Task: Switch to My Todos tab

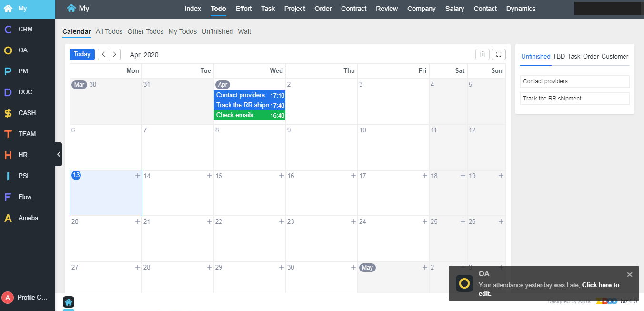Action: point(182,31)
